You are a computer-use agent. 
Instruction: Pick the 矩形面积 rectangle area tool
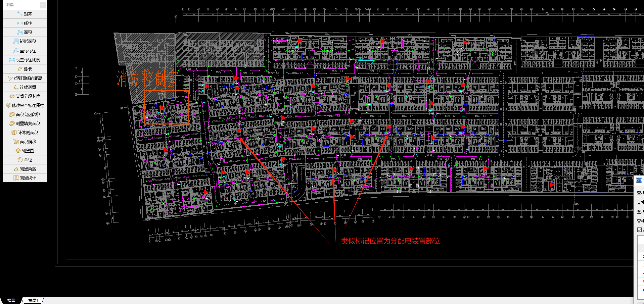(x=25, y=41)
